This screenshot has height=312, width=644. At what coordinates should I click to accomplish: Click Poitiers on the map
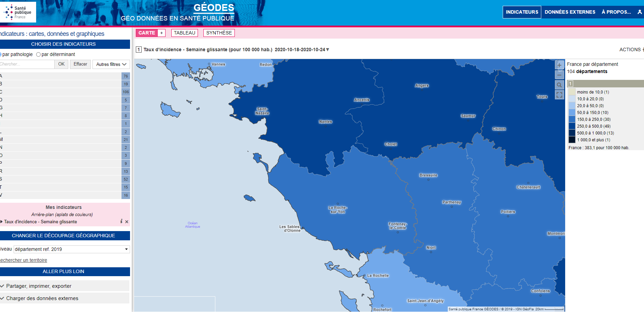pyautogui.click(x=508, y=212)
